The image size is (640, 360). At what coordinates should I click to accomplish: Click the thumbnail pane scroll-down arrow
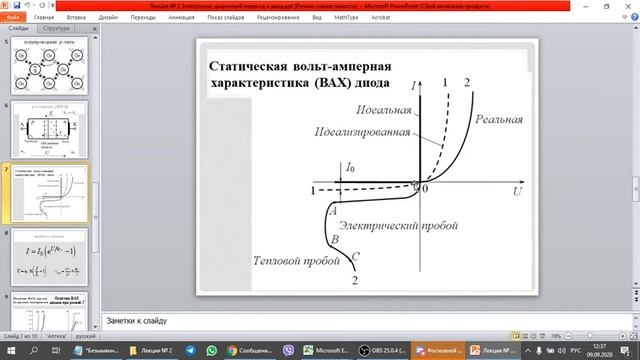pyautogui.click(x=96, y=327)
